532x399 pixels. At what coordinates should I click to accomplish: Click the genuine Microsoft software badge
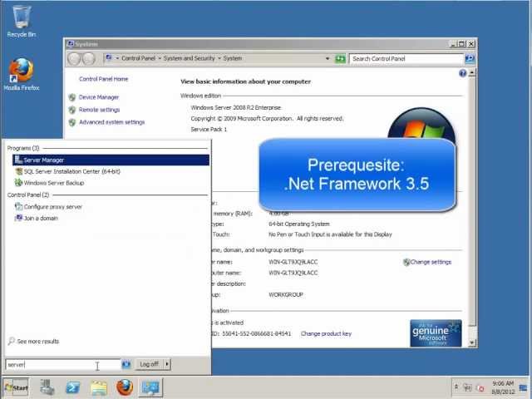[x=436, y=333]
